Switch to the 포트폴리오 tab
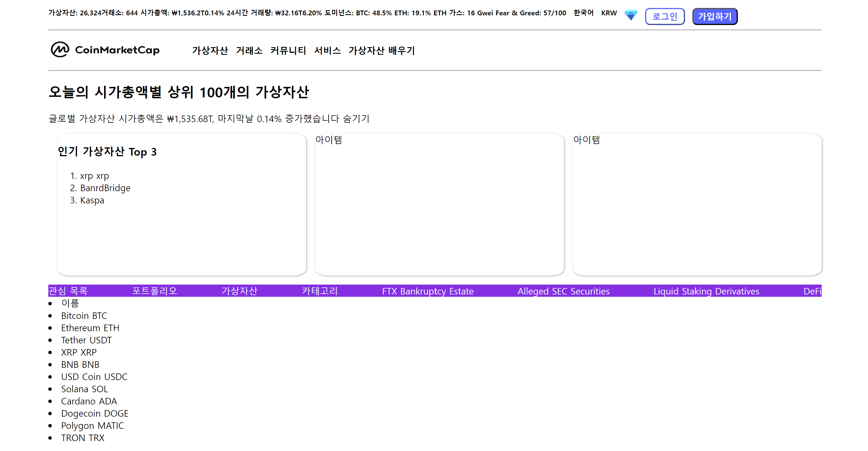 point(154,291)
